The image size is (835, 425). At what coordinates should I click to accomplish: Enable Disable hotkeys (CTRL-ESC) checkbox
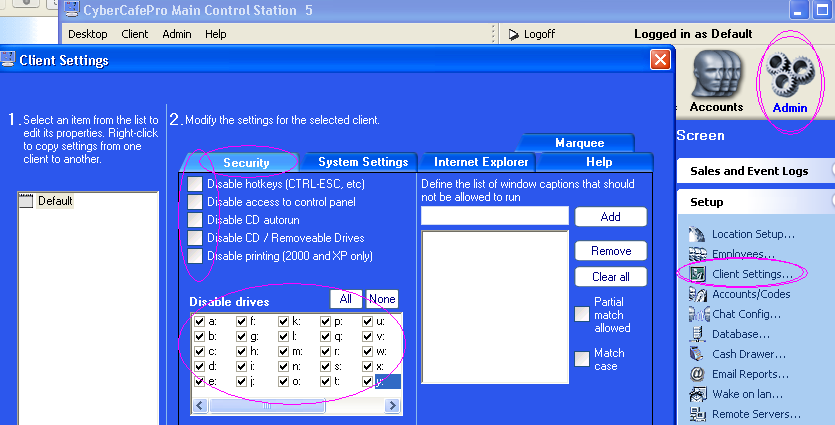[x=195, y=184]
